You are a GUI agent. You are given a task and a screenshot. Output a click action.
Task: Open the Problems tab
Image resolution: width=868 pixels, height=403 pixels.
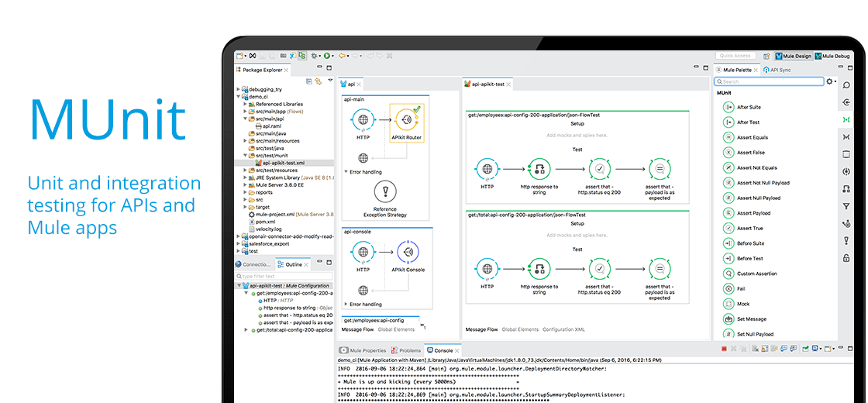coord(406,350)
